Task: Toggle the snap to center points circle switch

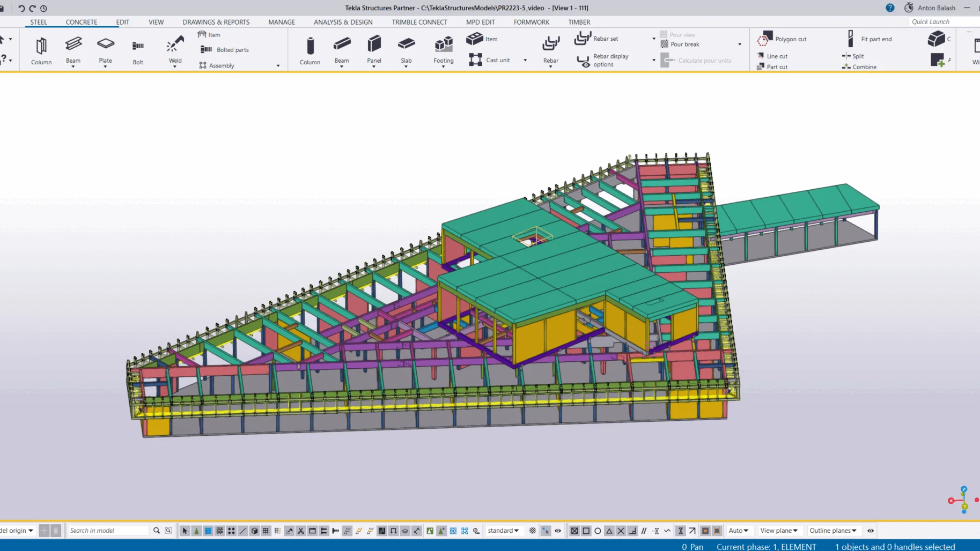Action: tap(598, 531)
